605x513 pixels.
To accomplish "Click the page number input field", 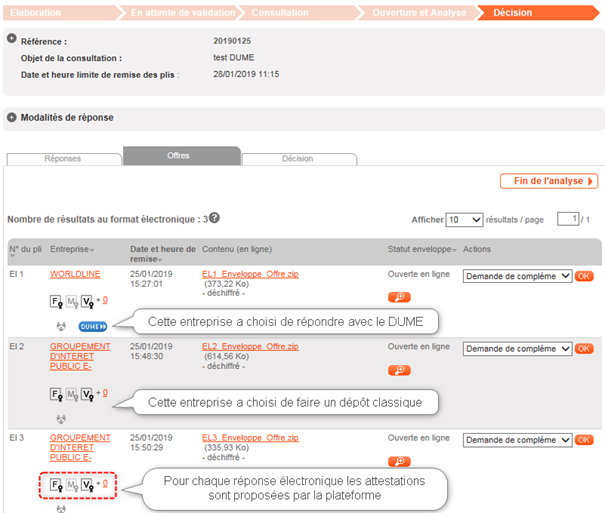I will [567, 219].
